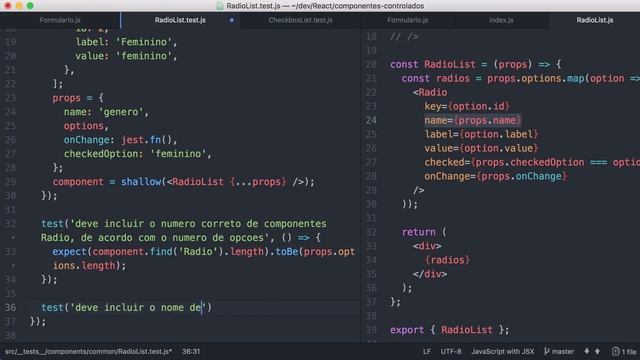Image resolution: width=640 pixels, height=360 pixels.
Task: Click the "1 file" label in status bar
Action: coord(629,351)
